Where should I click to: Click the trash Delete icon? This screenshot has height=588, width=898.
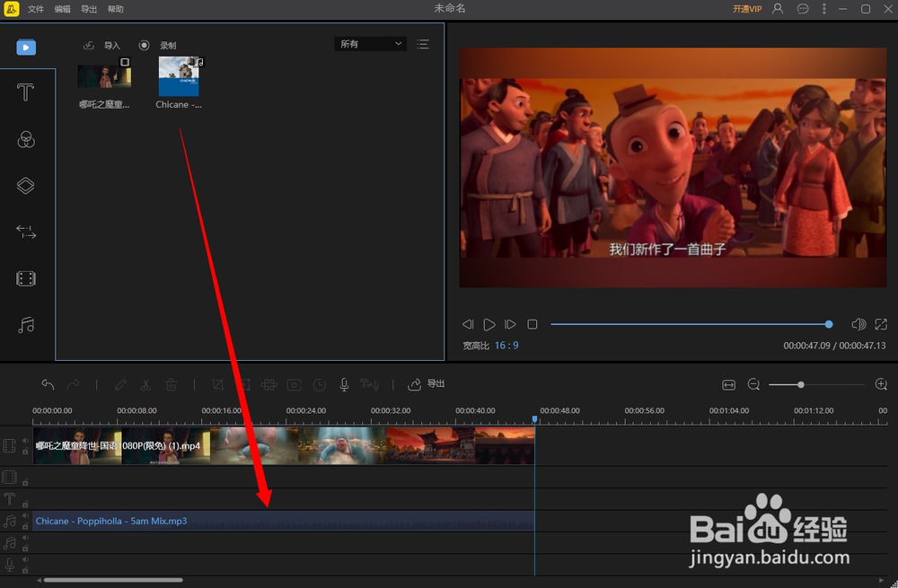coord(172,385)
